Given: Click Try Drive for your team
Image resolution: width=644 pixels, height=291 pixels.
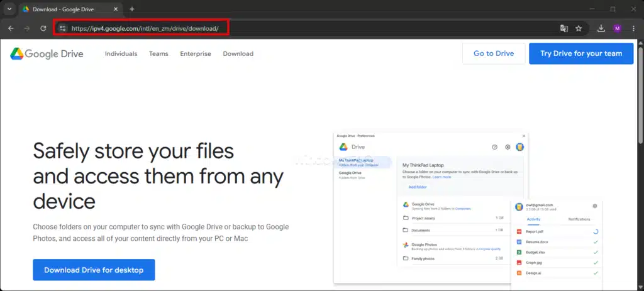Looking at the screenshot, I should tap(581, 53).
